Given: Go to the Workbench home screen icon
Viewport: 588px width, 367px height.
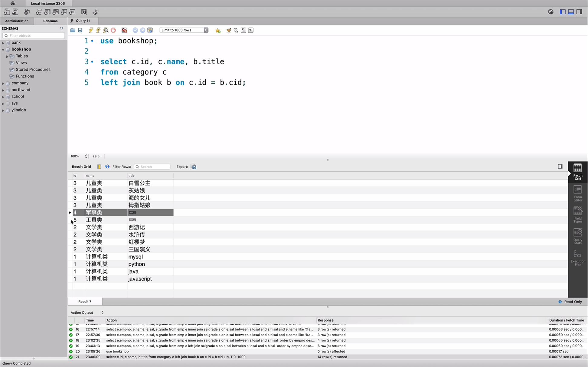Looking at the screenshot, I should [13, 3].
